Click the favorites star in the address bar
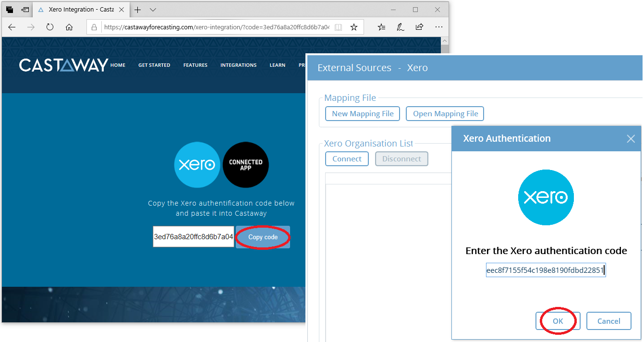 [x=354, y=27]
